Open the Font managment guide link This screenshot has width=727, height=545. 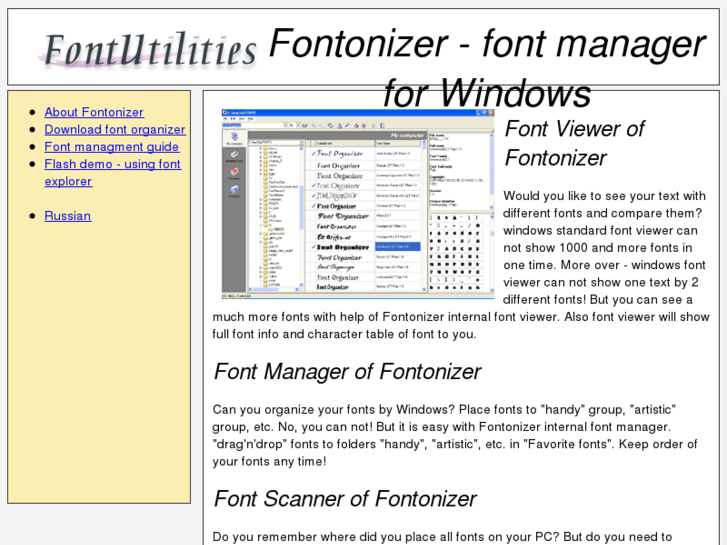click(111, 147)
